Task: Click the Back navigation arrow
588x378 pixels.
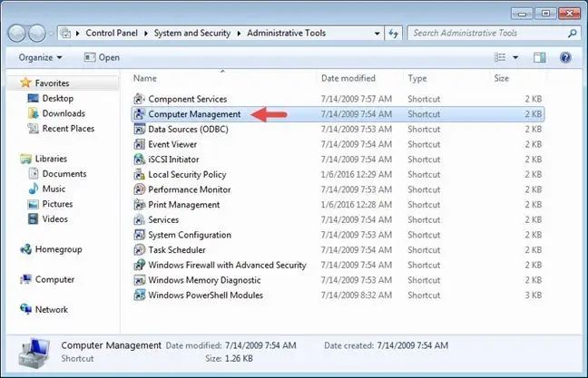Action: [17, 34]
